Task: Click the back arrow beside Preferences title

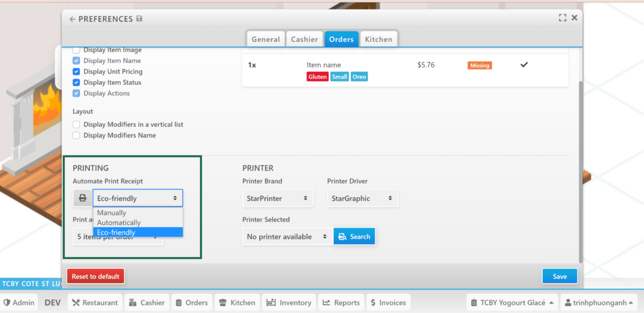Action: tap(72, 19)
